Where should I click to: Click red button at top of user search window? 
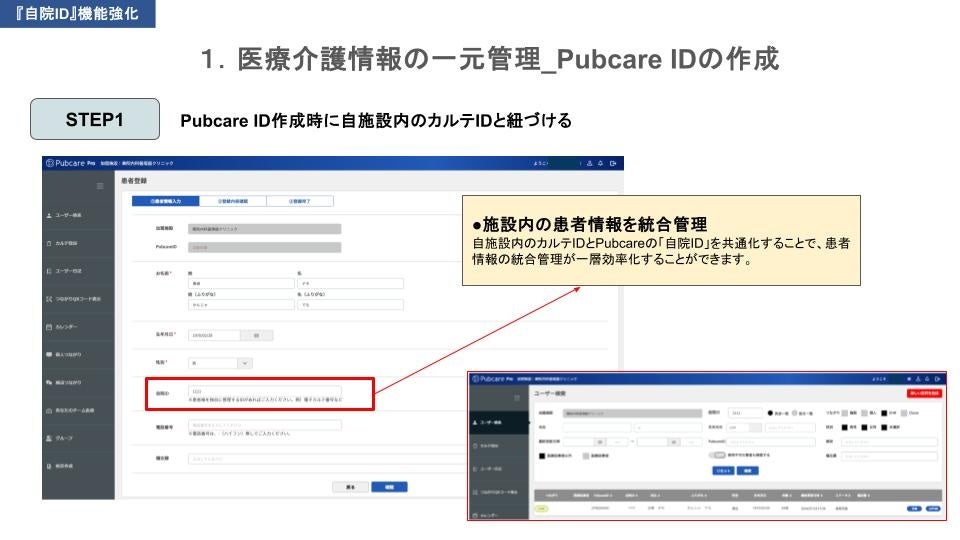(x=924, y=393)
